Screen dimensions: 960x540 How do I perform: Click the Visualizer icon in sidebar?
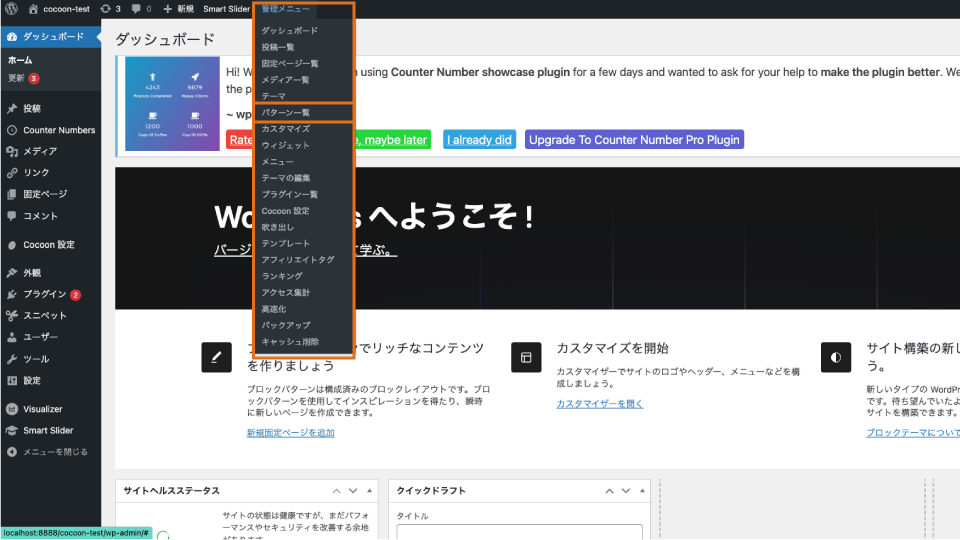[12, 409]
